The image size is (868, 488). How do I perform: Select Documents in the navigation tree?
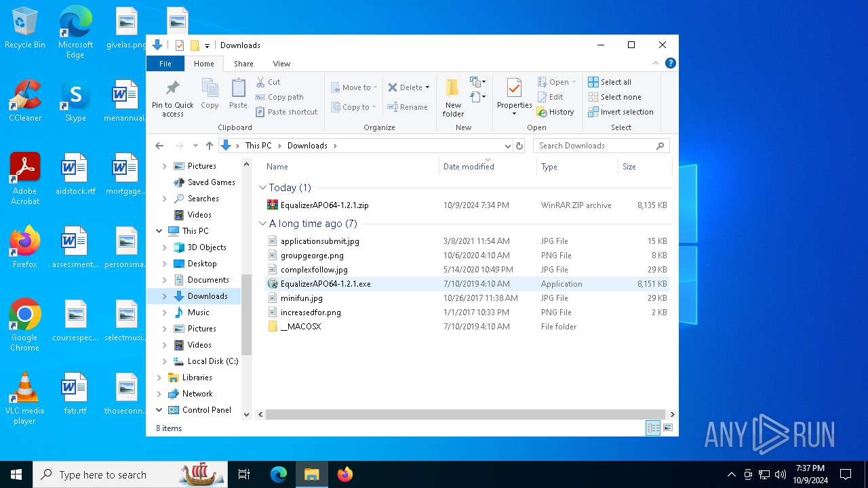(208, 280)
